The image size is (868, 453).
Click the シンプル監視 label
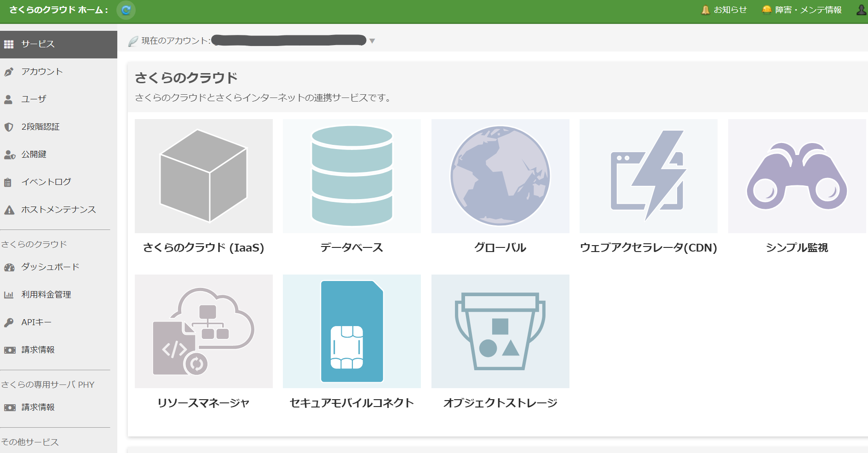click(797, 248)
